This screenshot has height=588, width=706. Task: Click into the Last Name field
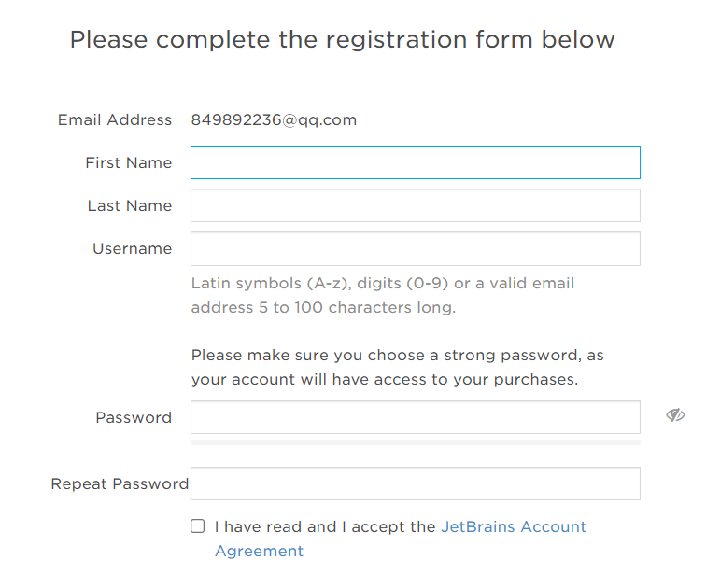(415, 205)
